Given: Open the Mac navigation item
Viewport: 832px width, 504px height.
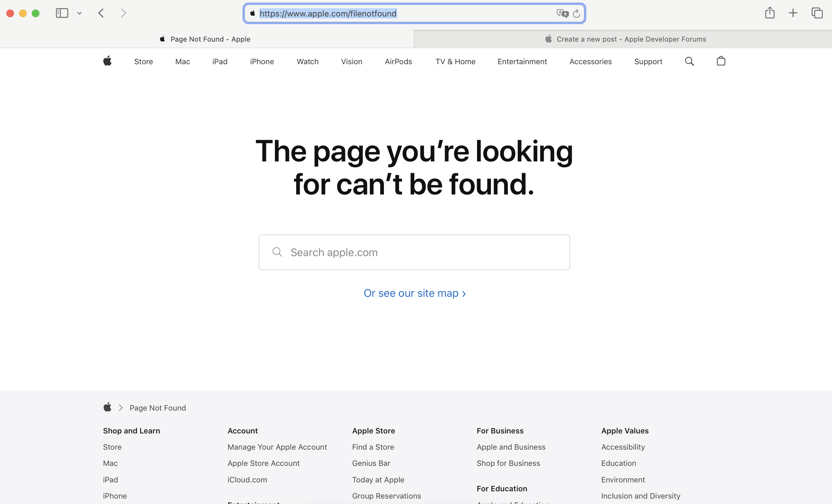Looking at the screenshot, I should click(183, 61).
